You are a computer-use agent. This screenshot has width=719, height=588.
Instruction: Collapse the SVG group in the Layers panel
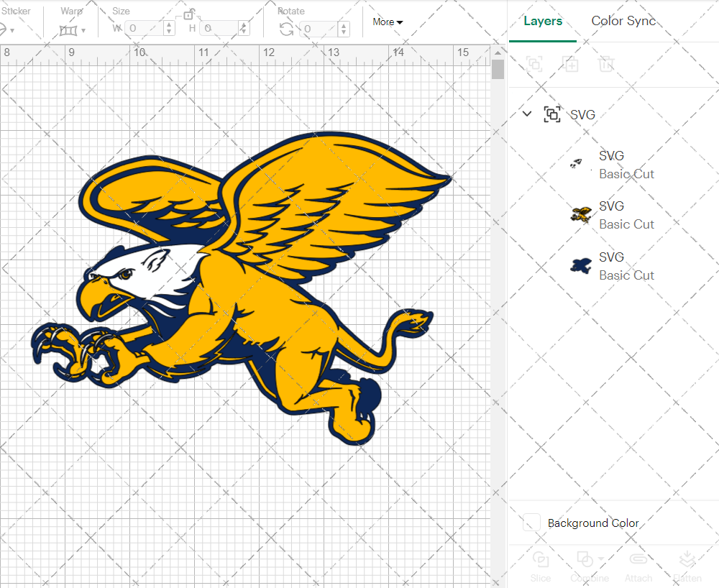point(527,114)
